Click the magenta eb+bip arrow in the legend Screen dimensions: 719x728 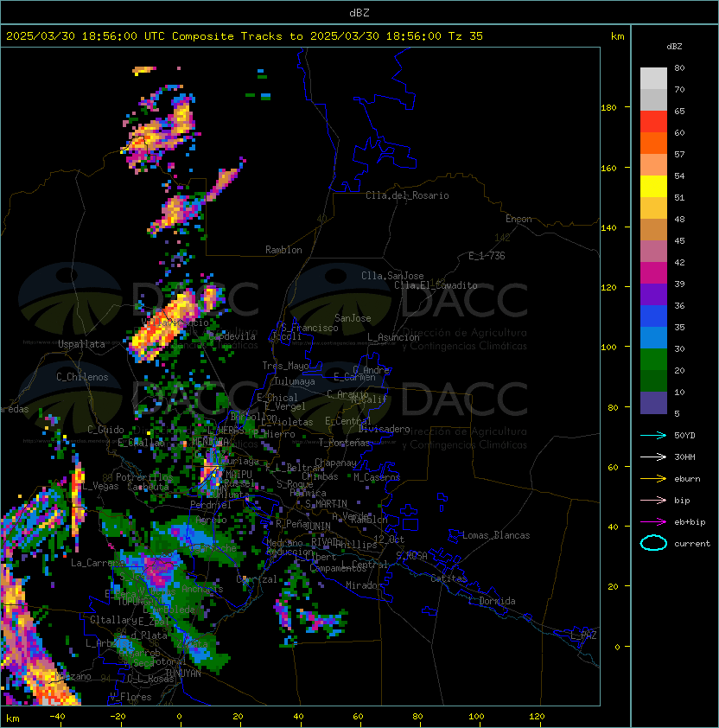coord(653,522)
